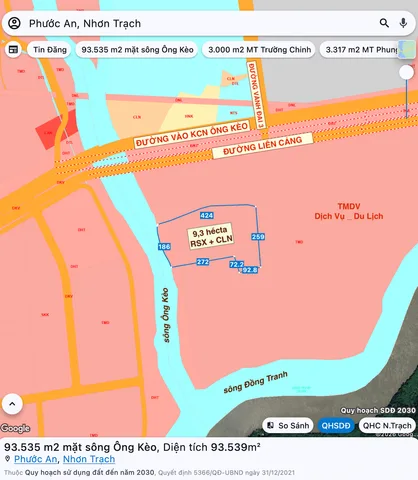Click the search magnifier icon
This screenshot has height=480, width=418.
pos(384,23)
